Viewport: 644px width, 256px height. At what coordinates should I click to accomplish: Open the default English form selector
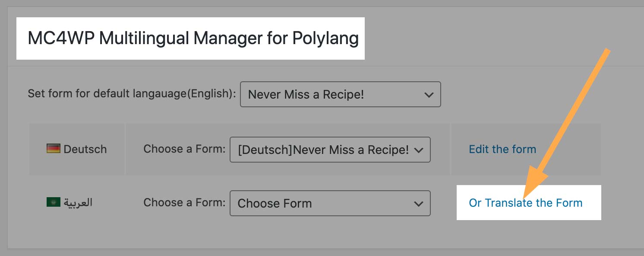click(x=340, y=94)
